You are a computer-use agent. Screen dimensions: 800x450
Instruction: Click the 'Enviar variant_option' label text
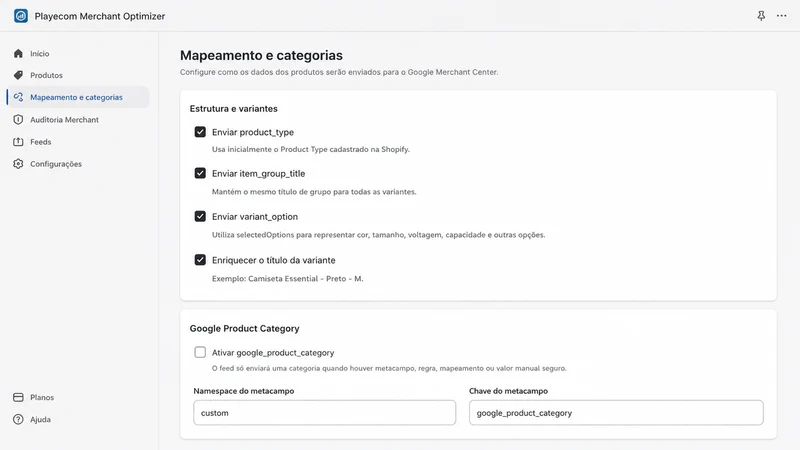click(x=255, y=216)
